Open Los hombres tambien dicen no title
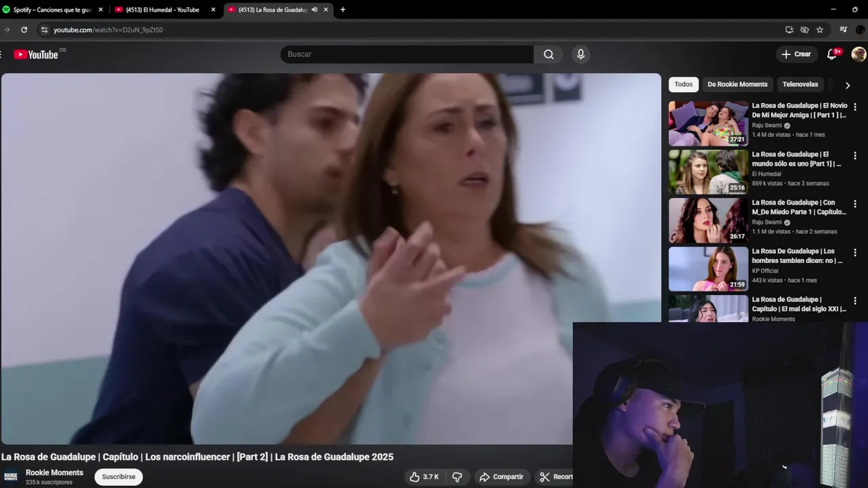This screenshot has height=488, width=868. [797, 256]
